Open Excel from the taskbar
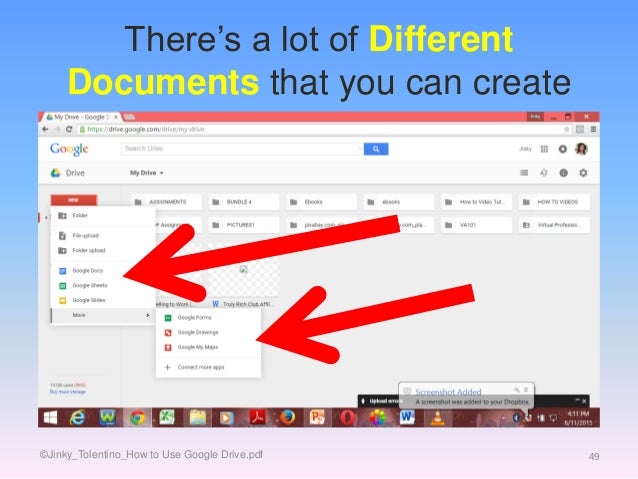 point(167,418)
